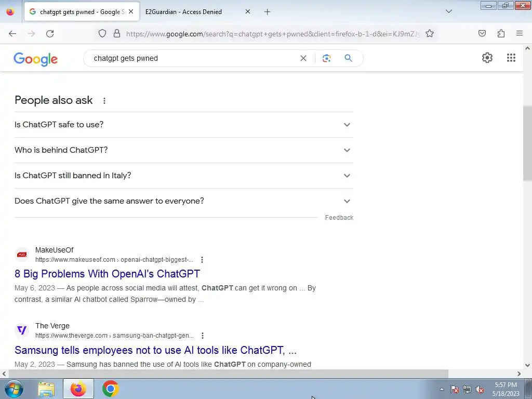
Task: Click the makeuseof.com result URL
Action: 114,260
